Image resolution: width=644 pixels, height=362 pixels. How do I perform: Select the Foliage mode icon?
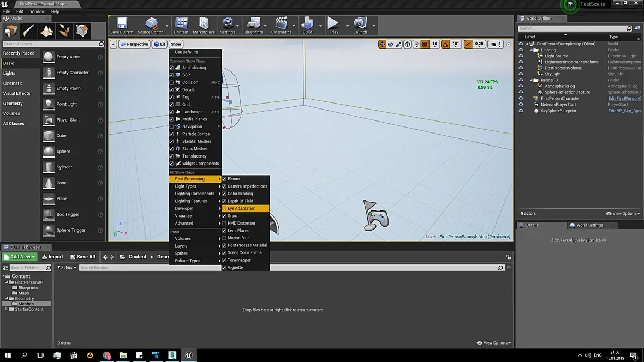point(64,31)
